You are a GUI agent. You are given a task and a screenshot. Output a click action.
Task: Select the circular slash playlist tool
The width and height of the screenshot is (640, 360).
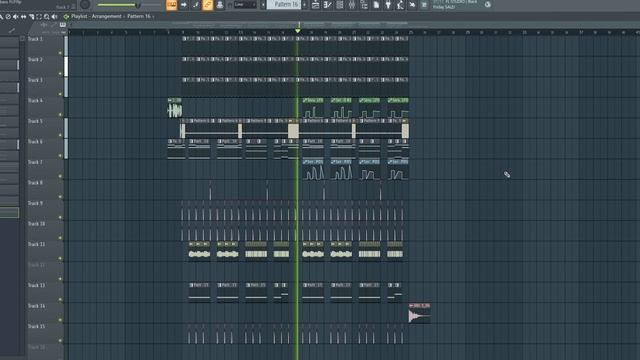(x=8, y=17)
